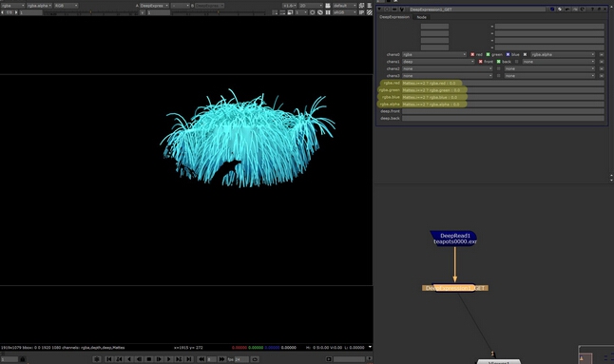Toggle the viewer pause icon
The width and height of the screenshot is (614, 364).
pos(328,12)
